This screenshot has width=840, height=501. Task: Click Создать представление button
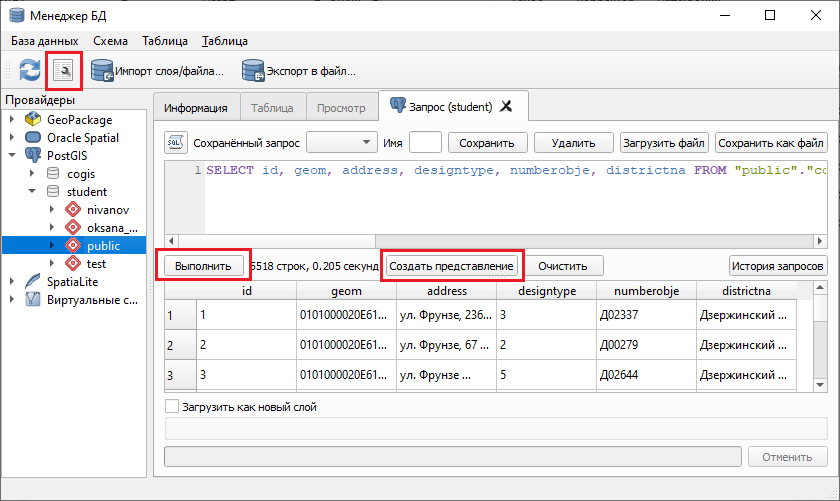click(451, 266)
